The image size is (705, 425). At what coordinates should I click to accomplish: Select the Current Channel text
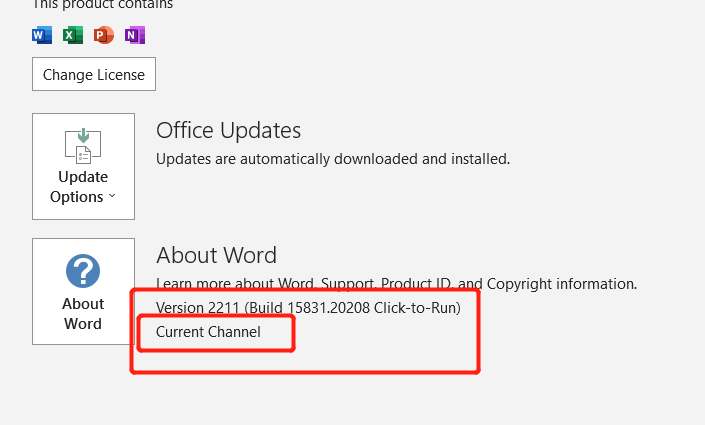point(208,332)
